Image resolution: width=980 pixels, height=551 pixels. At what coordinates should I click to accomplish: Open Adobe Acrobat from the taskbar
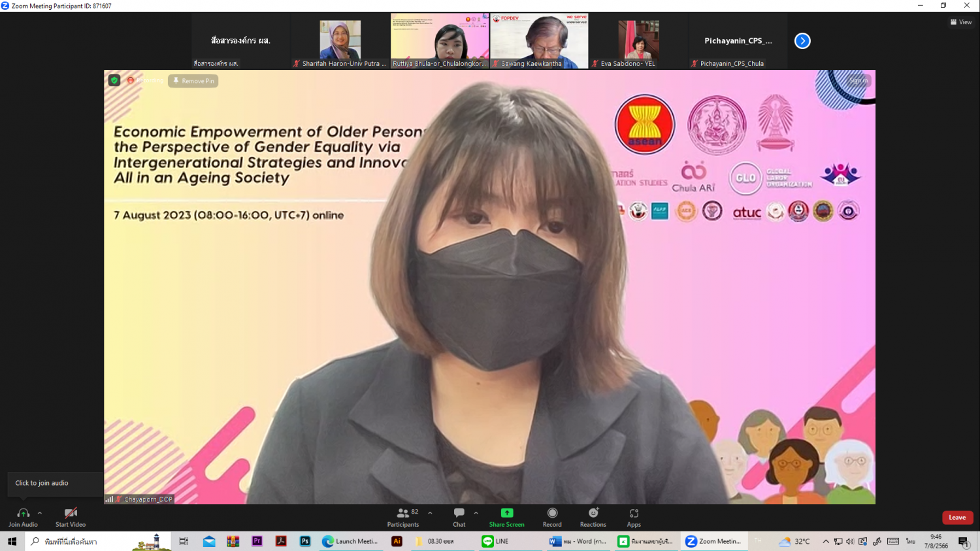(x=281, y=541)
